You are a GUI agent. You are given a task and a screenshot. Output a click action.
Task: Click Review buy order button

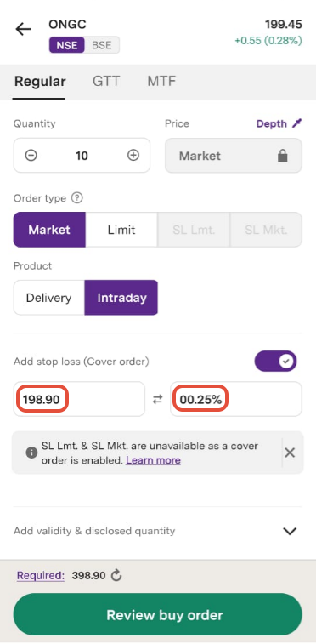(158, 615)
